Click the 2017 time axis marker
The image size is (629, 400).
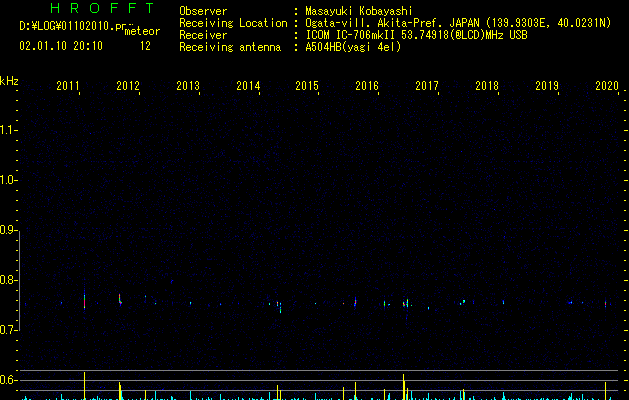point(427,86)
